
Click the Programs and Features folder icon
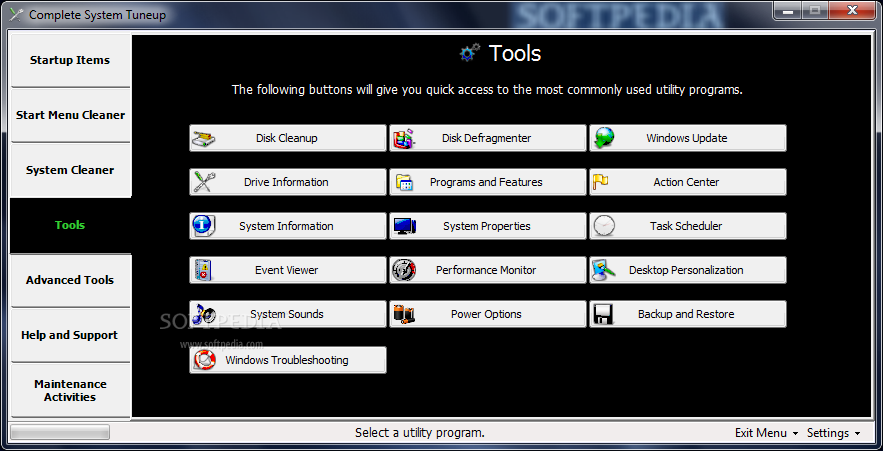click(404, 182)
